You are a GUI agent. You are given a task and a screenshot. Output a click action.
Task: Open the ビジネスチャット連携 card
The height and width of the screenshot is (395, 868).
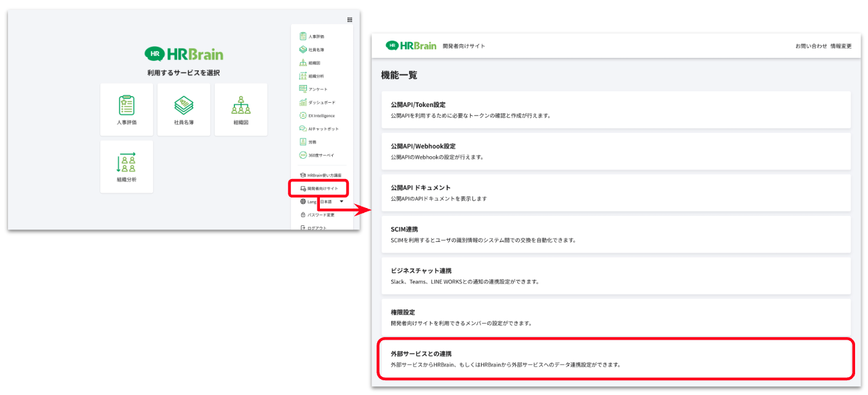point(616,276)
